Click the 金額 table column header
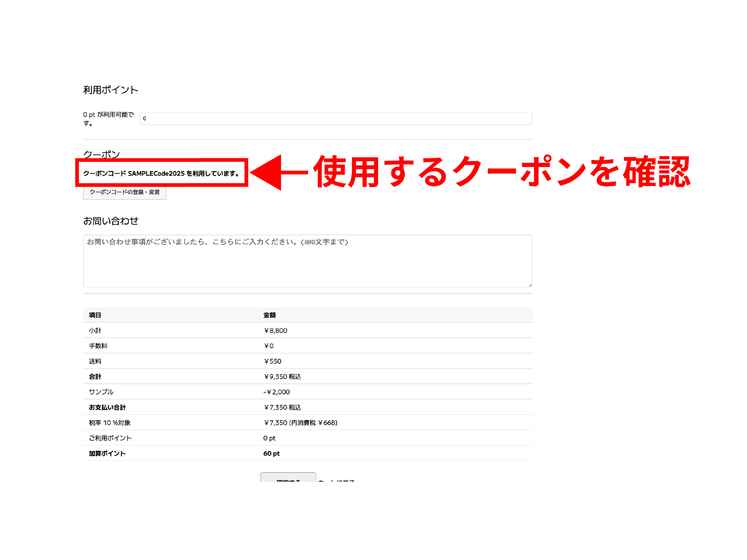The image size is (747, 560). click(x=270, y=315)
